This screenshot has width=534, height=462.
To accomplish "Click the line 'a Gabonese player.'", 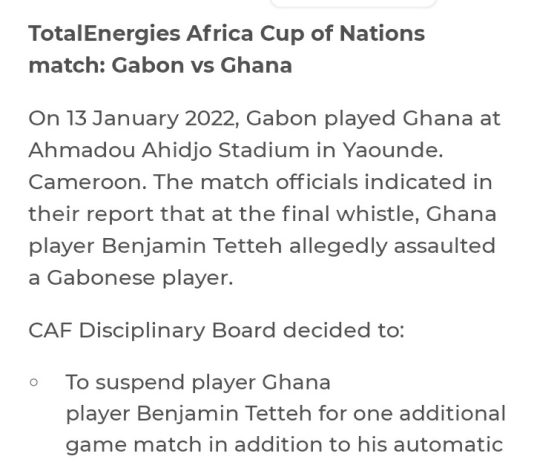I will [131, 278].
